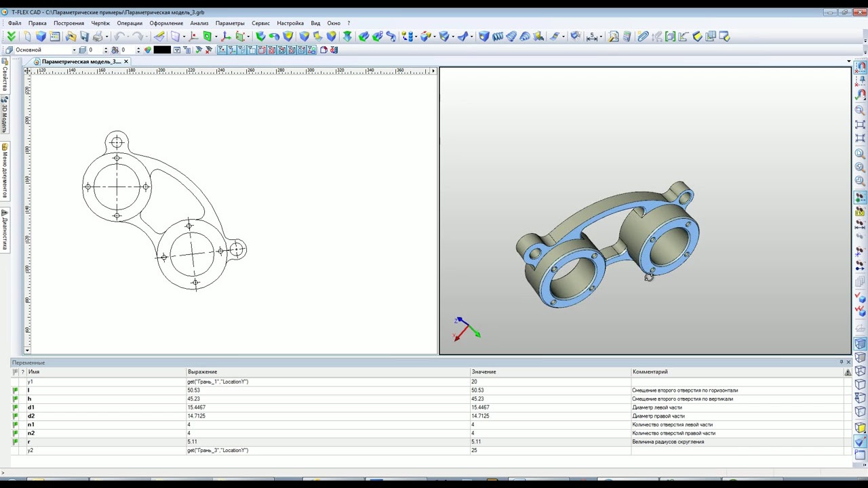Click the green double-check finish icon
868x488 pixels.
[11, 37]
